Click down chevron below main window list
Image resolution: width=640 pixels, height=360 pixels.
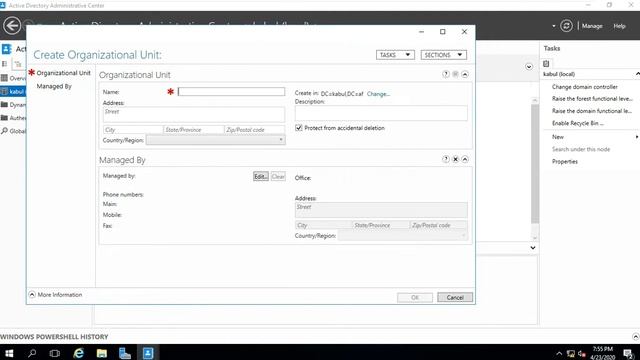pyautogui.click(x=533, y=248)
